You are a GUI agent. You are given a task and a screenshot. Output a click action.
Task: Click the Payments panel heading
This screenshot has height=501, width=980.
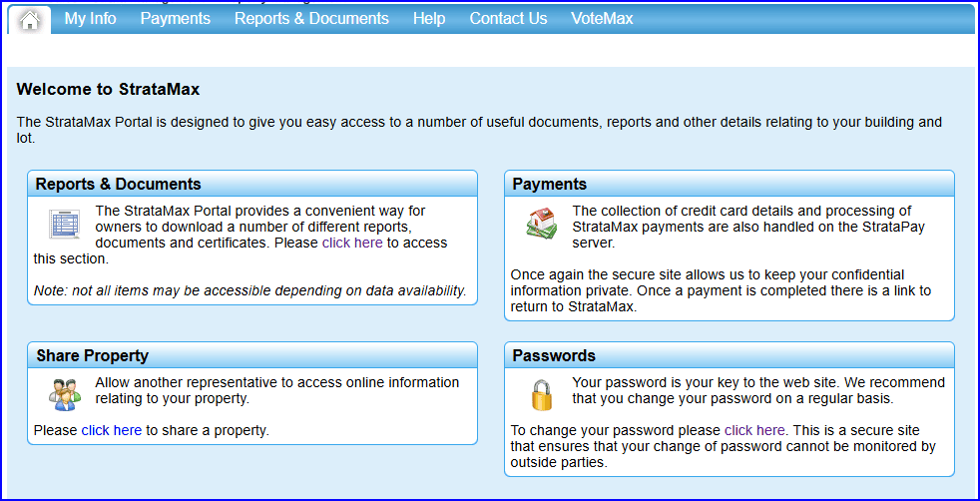(730, 184)
